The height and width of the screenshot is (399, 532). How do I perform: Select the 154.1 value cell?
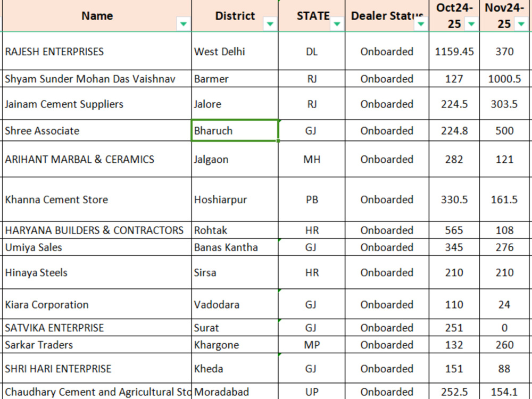point(504,392)
